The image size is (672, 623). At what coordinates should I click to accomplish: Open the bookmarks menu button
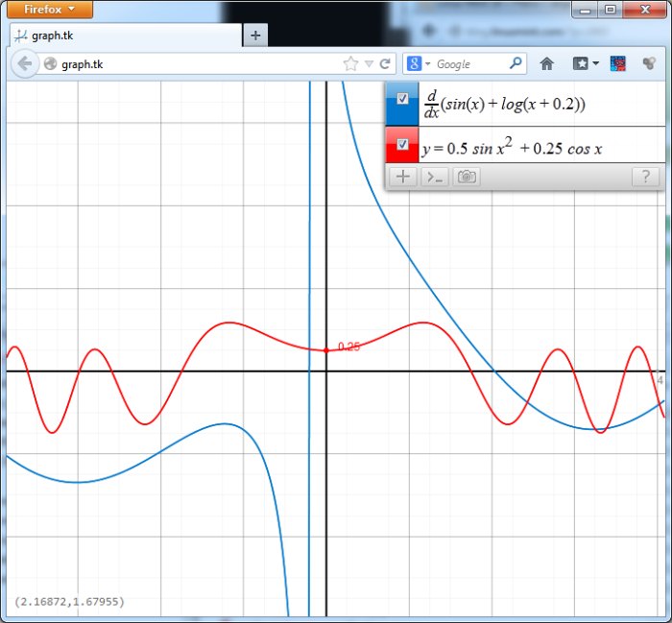(x=581, y=64)
